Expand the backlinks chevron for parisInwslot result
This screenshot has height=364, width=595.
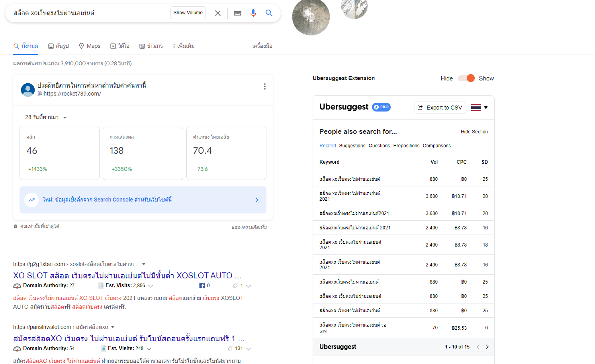[x=249, y=349]
